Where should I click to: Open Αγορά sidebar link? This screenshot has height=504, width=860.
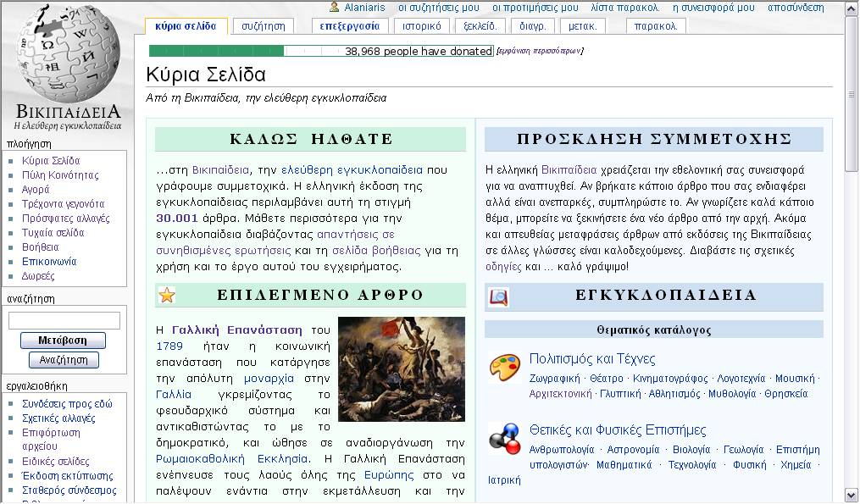(x=36, y=189)
